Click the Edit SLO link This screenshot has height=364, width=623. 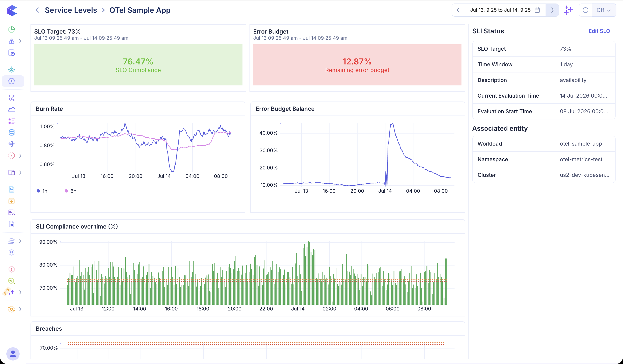tap(599, 31)
